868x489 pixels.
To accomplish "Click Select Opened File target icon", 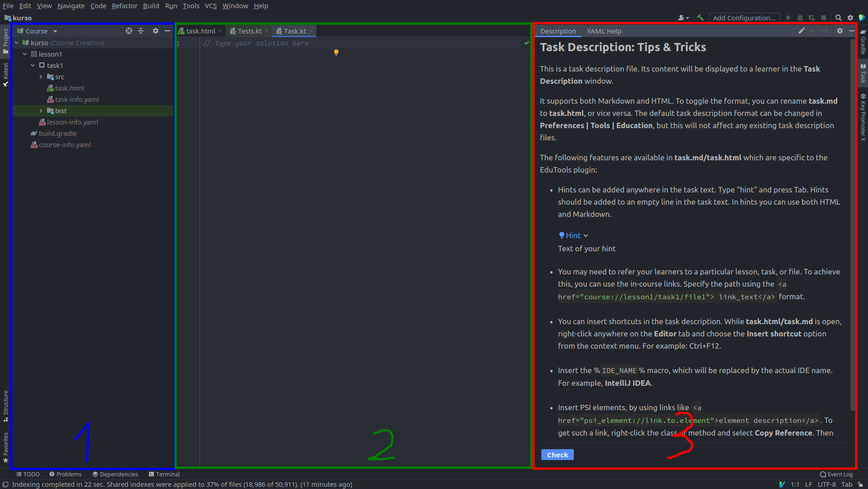I will (129, 31).
